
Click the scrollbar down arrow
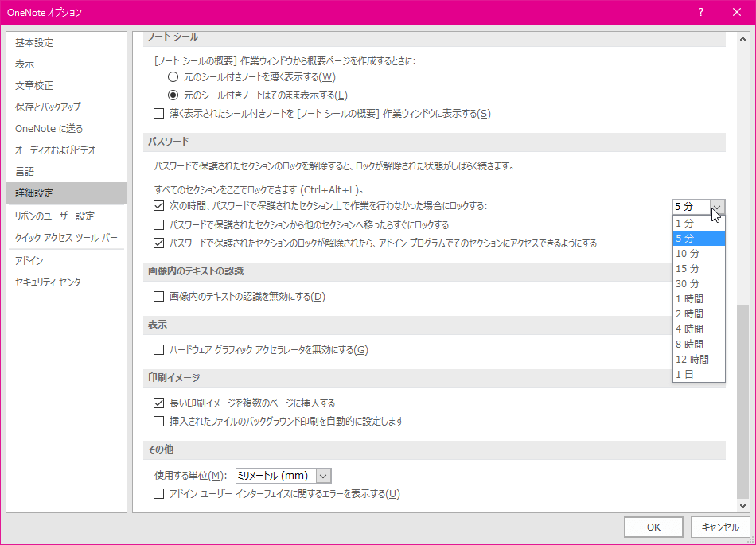pos(742,505)
